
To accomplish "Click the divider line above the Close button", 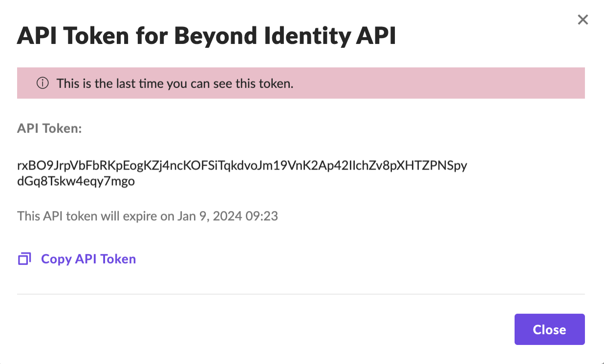I will 301,294.
